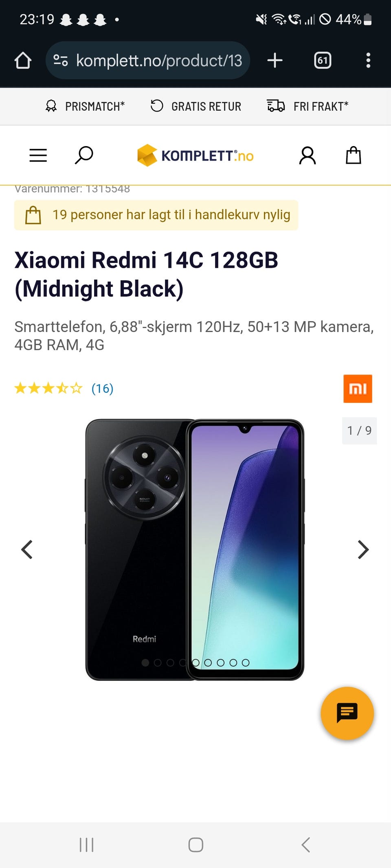Screen dimensions: 391x868
Task: Open the GRATIS RETUR info link
Action: point(196,106)
